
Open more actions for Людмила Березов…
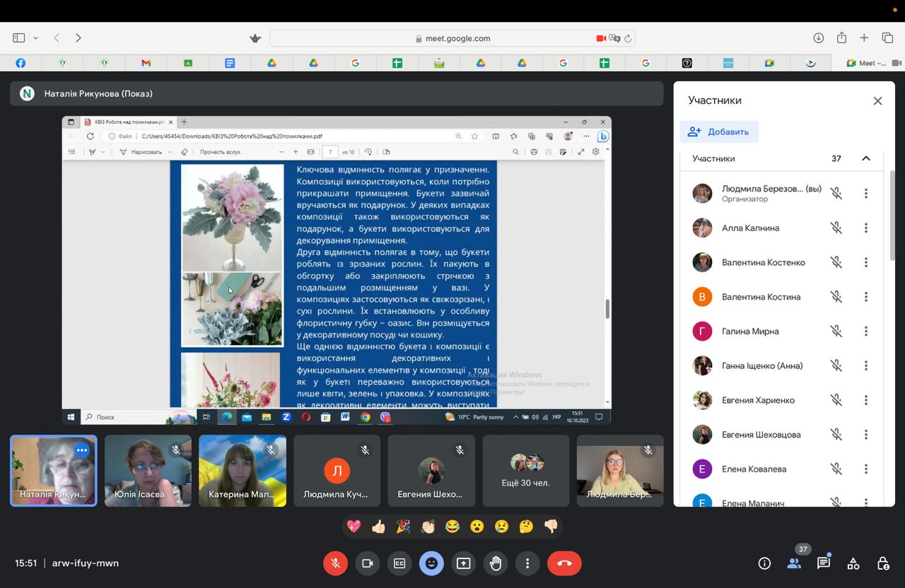(865, 193)
